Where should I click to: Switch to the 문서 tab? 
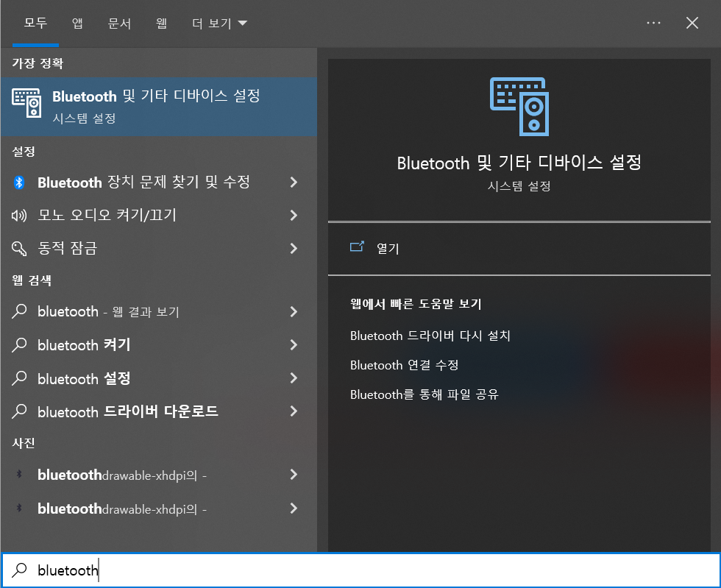[119, 23]
